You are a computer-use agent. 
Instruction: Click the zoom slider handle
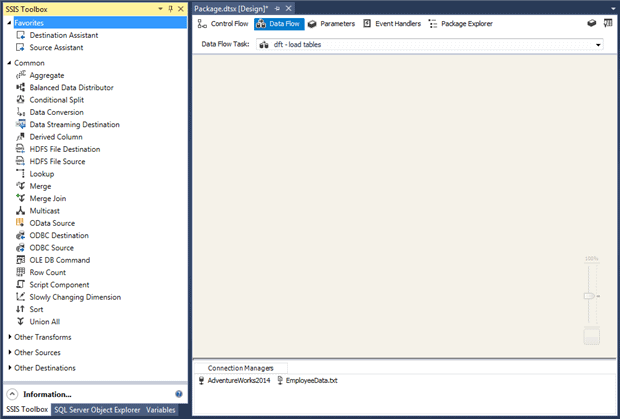pyautogui.click(x=590, y=296)
